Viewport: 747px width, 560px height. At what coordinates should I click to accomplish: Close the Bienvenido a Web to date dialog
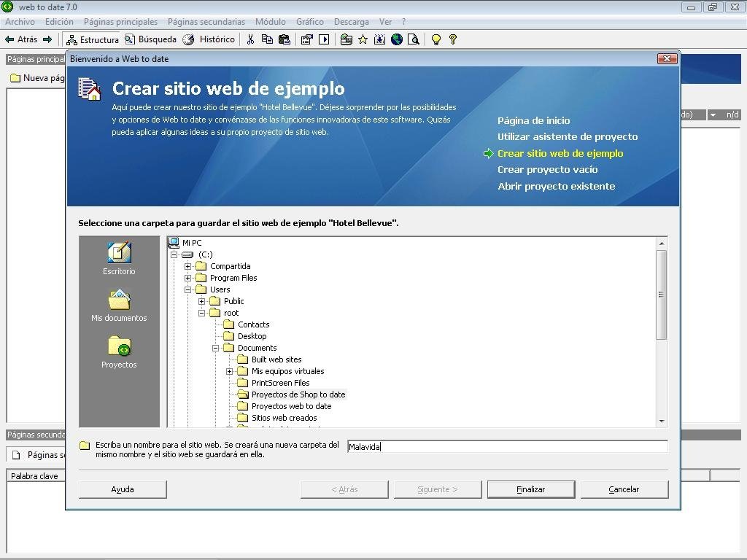[667, 58]
